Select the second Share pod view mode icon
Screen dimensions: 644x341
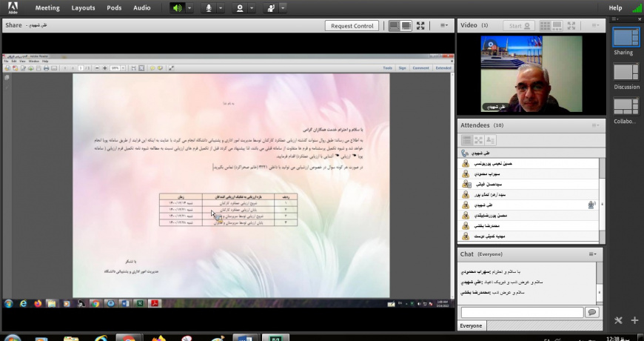(x=406, y=25)
